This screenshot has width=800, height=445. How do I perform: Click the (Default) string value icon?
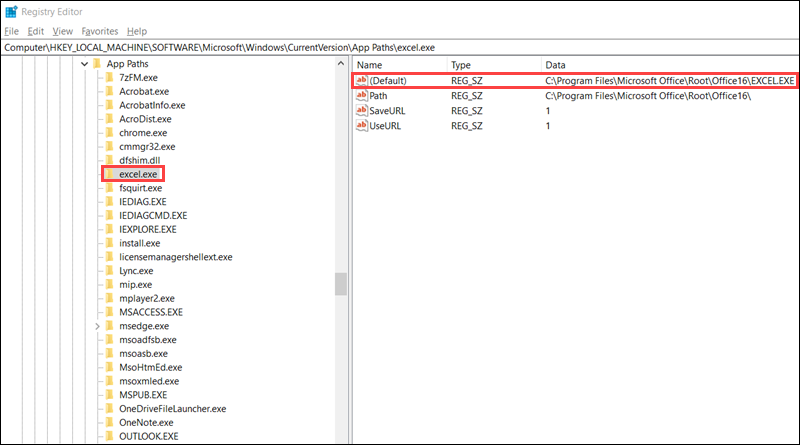pyautogui.click(x=362, y=80)
